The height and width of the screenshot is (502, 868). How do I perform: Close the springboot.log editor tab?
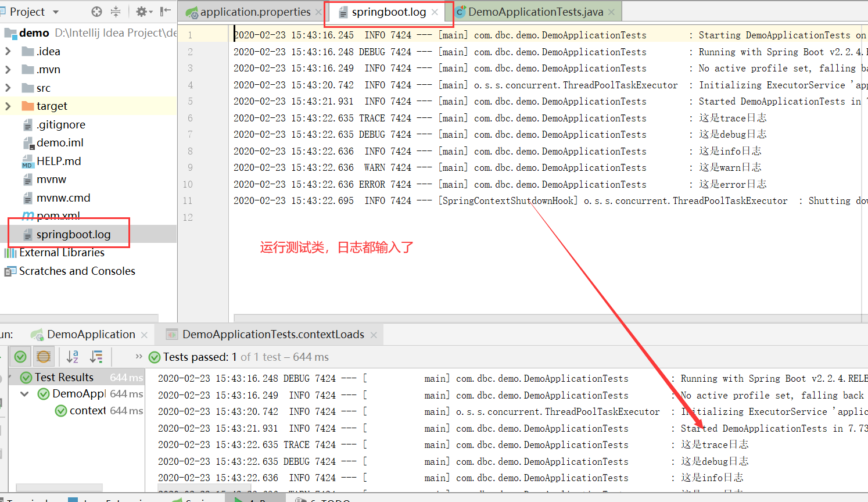435,12
